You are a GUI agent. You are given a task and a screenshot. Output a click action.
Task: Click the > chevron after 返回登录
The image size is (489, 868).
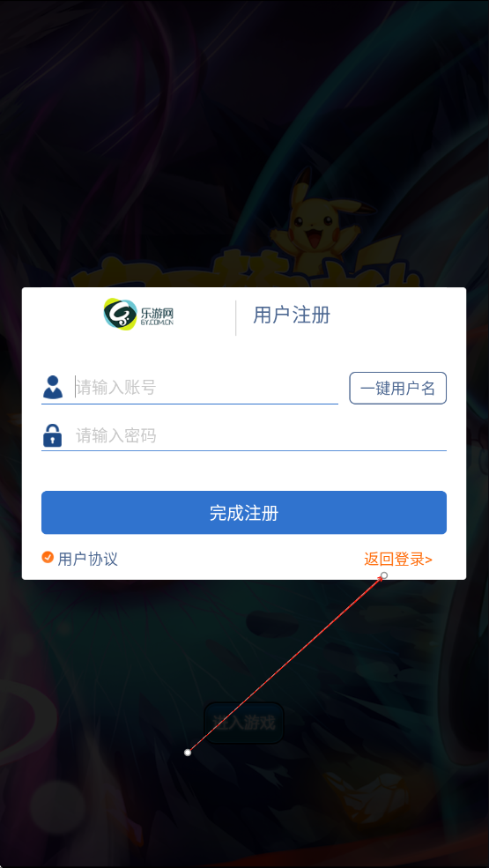428,560
